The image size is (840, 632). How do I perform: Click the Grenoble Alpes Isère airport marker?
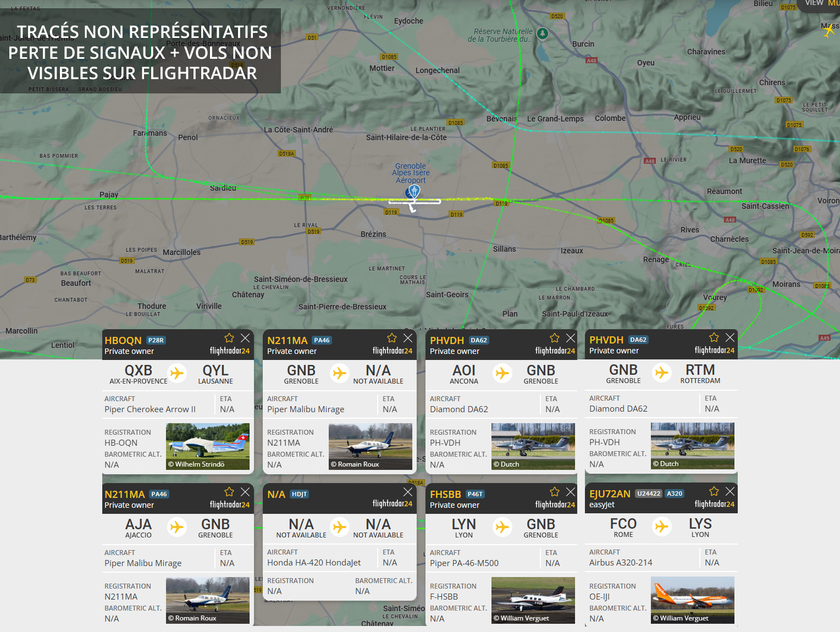point(413,192)
